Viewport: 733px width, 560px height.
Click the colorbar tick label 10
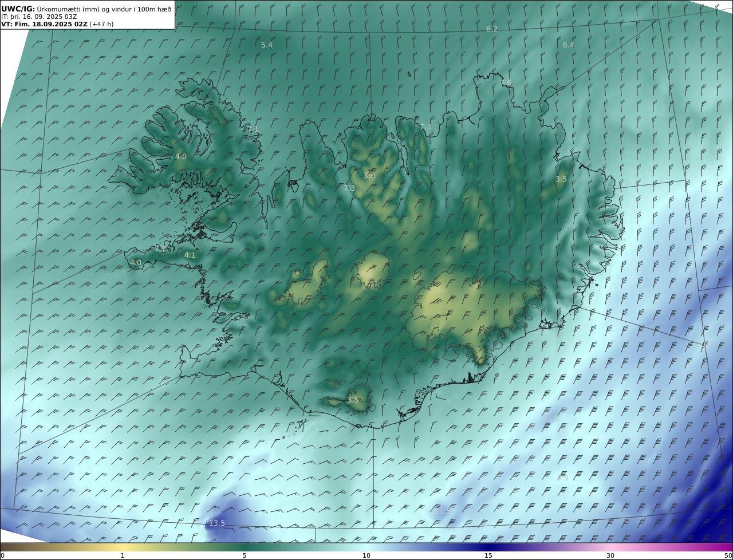point(366,555)
